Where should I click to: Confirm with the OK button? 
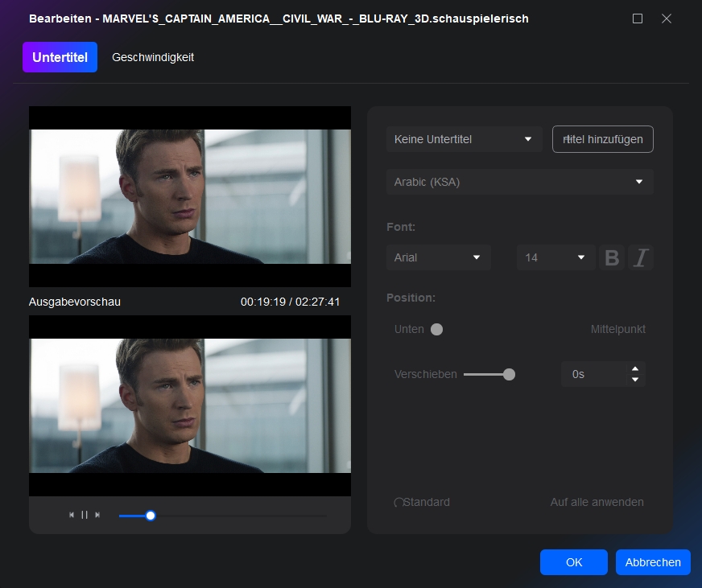coord(574,562)
